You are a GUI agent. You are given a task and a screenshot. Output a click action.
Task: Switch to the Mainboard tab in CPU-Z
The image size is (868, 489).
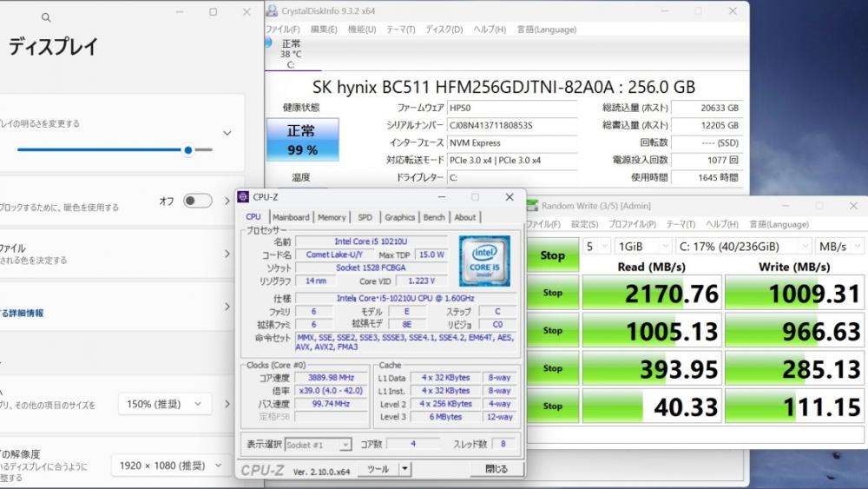pyautogui.click(x=291, y=217)
